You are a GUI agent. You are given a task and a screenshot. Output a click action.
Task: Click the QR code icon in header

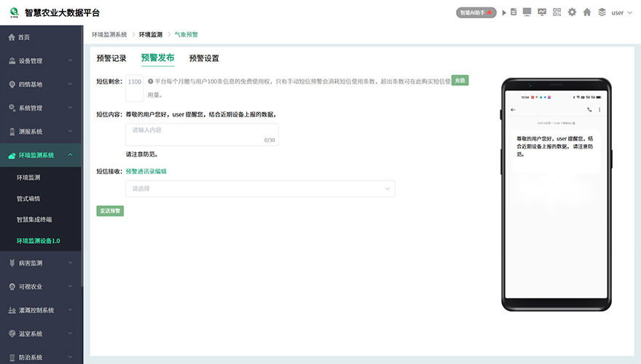tap(557, 12)
